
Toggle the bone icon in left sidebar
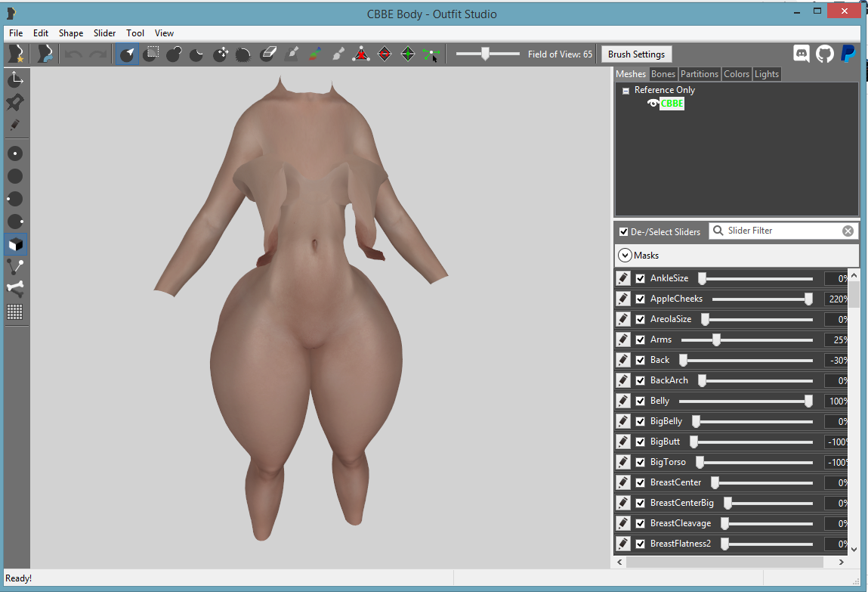[x=15, y=289]
